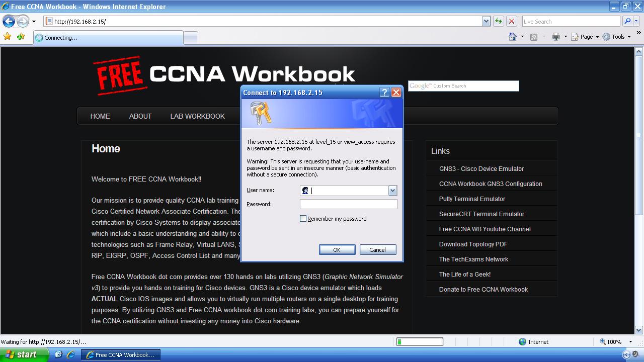The width and height of the screenshot is (644, 362).
Task: Click OK in the authentication dialog
Action: tap(337, 250)
